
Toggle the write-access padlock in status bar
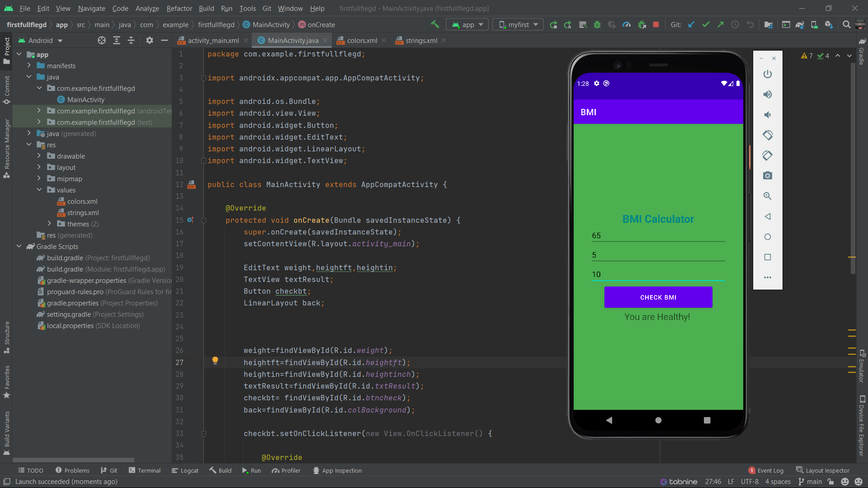(x=831, y=482)
